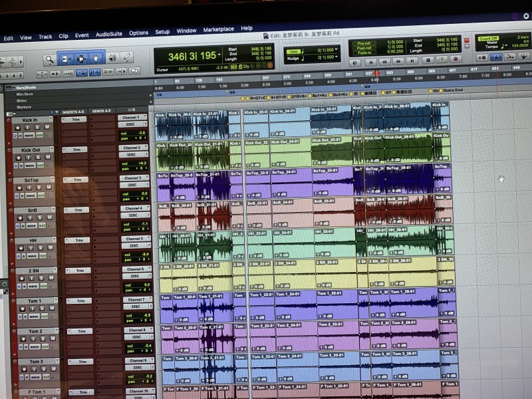The height and width of the screenshot is (399, 532).
Task: Click the main counter 346|3|195
Action: click(x=192, y=56)
